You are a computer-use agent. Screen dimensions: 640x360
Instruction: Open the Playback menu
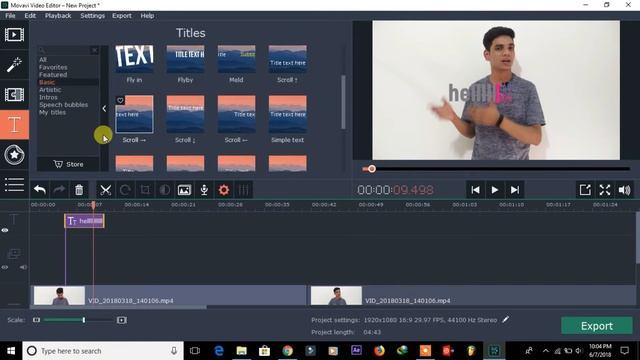pyautogui.click(x=58, y=16)
